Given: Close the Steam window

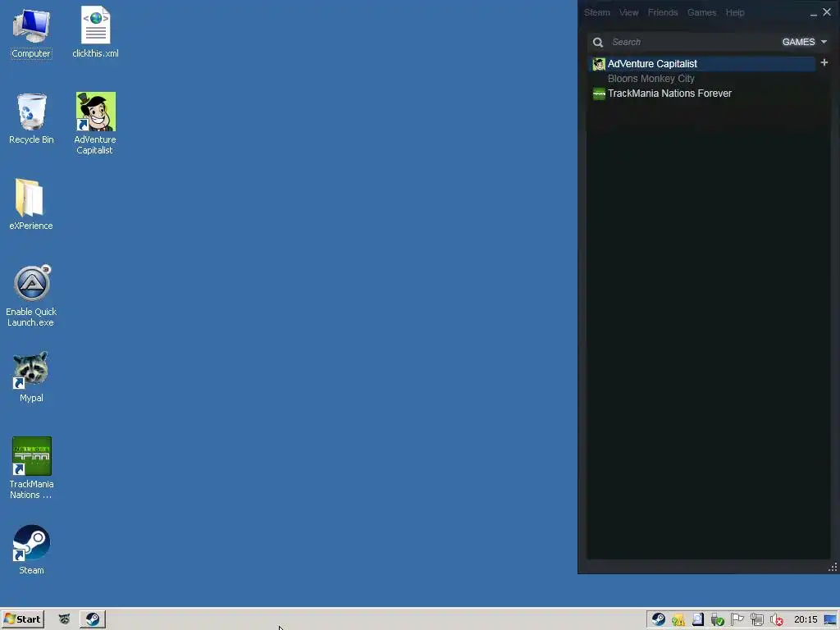Looking at the screenshot, I should click(827, 11).
